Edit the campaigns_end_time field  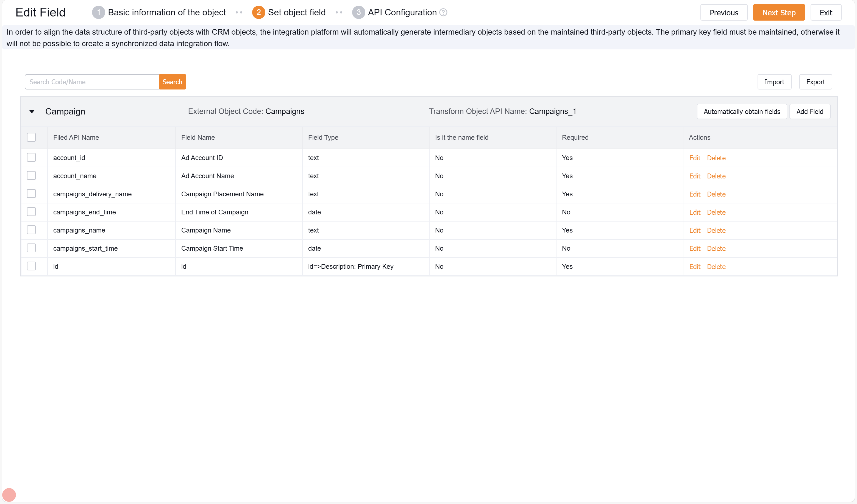coord(694,212)
